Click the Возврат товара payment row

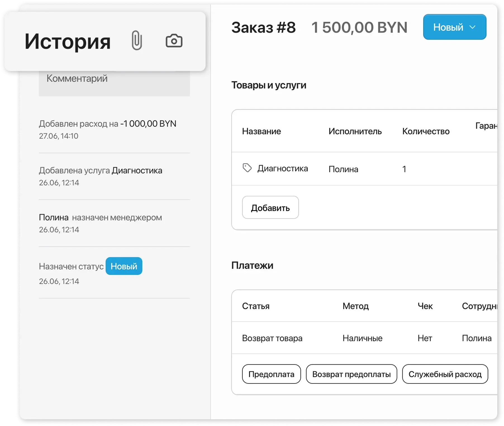[x=272, y=338]
